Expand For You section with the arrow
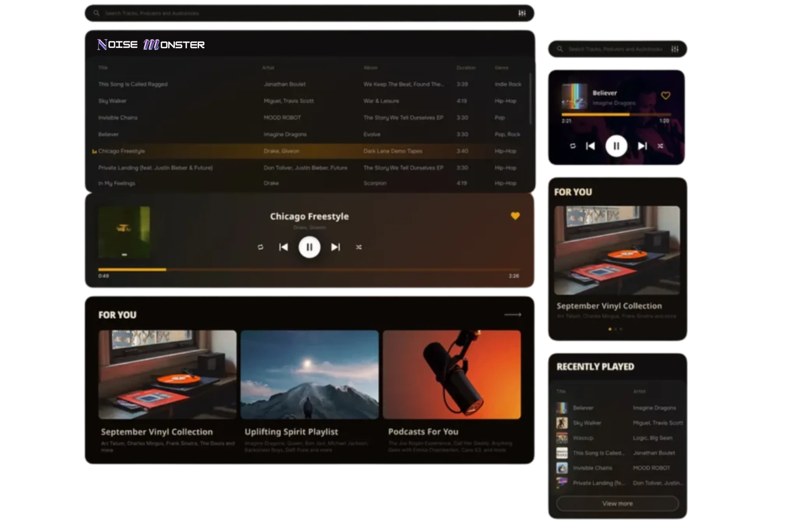The width and height of the screenshot is (798, 532). 512,314
